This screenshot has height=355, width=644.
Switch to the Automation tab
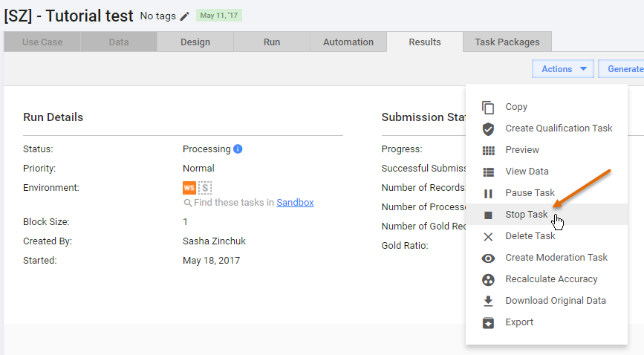(348, 42)
